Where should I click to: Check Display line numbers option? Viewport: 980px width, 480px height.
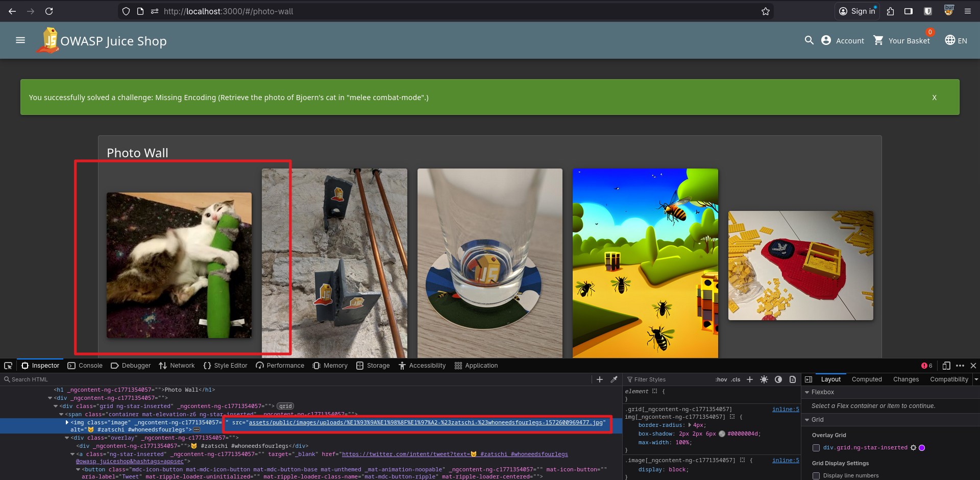click(x=816, y=476)
